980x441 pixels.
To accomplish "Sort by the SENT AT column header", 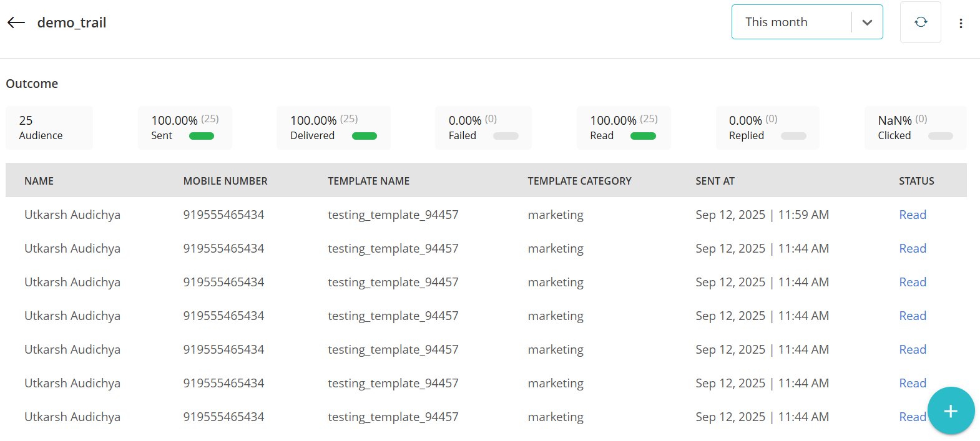I will pyautogui.click(x=715, y=181).
